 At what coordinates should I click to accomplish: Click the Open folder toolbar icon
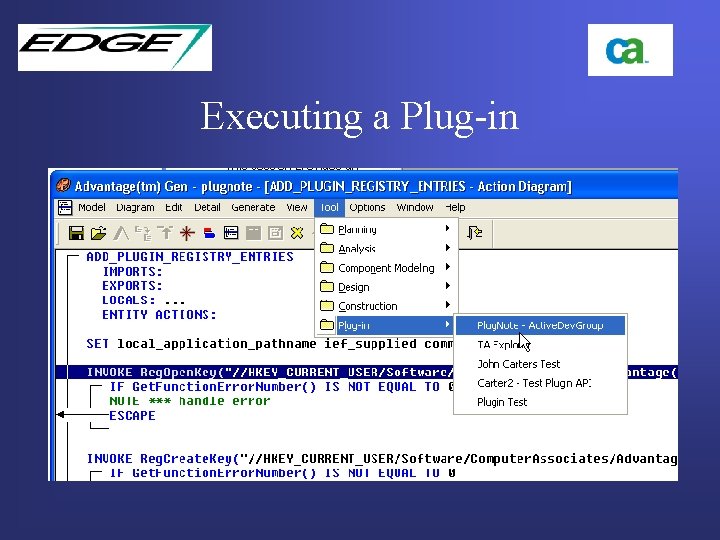pyautogui.click(x=98, y=233)
